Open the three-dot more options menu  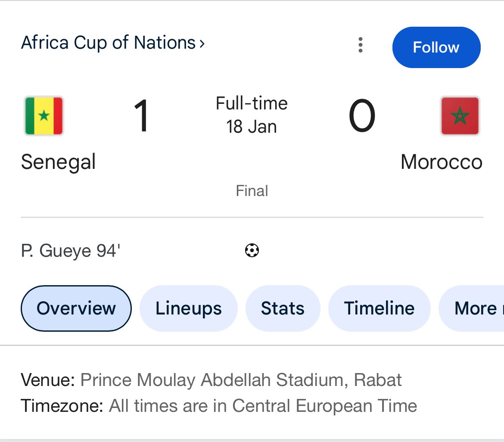click(x=361, y=45)
